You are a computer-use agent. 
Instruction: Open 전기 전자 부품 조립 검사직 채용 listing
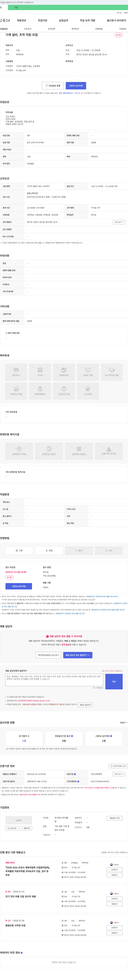21,896
